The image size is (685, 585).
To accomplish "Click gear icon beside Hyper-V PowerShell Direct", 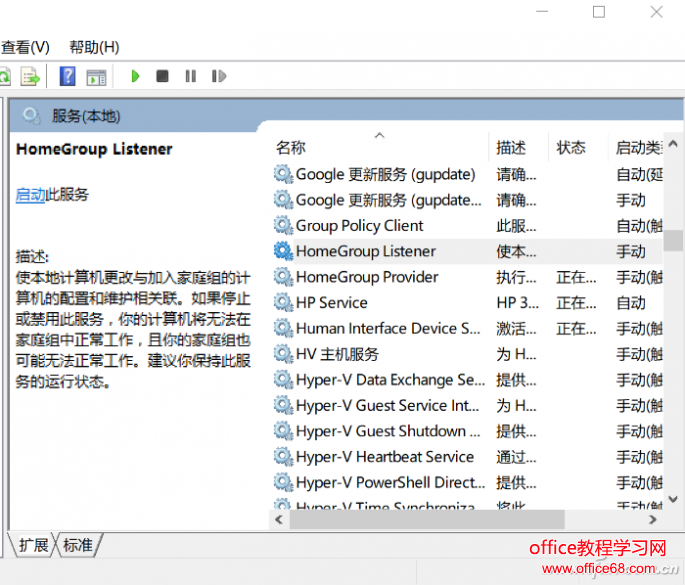I will pyautogui.click(x=283, y=482).
